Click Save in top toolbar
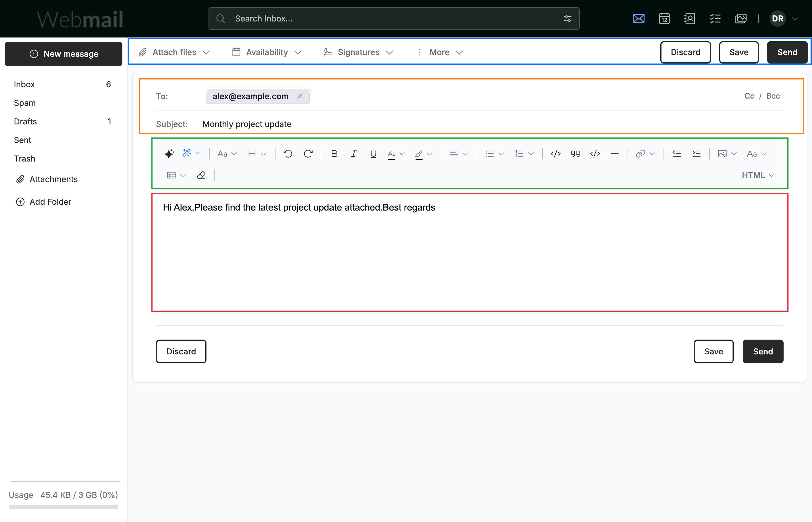Viewport: 812px width, 522px height. [x=739, y=52]
